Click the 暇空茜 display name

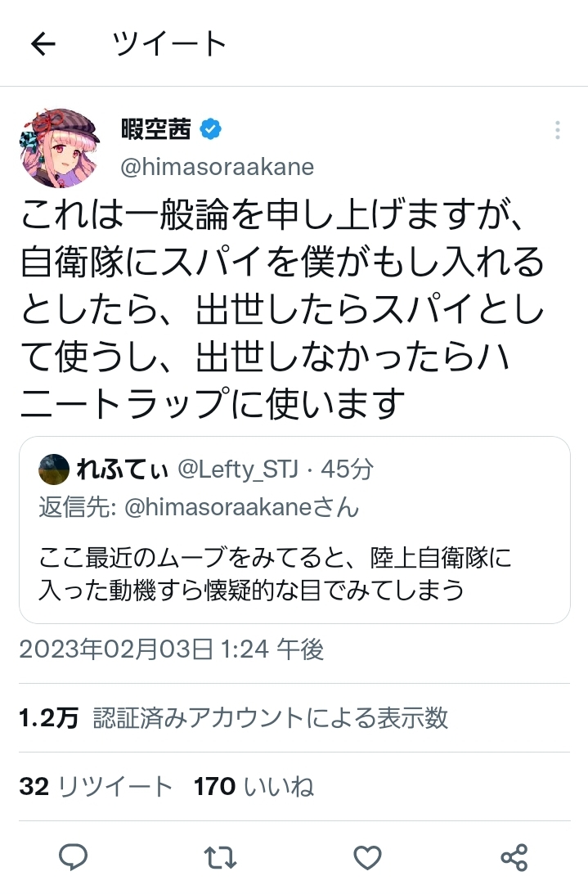coord(155,129)
